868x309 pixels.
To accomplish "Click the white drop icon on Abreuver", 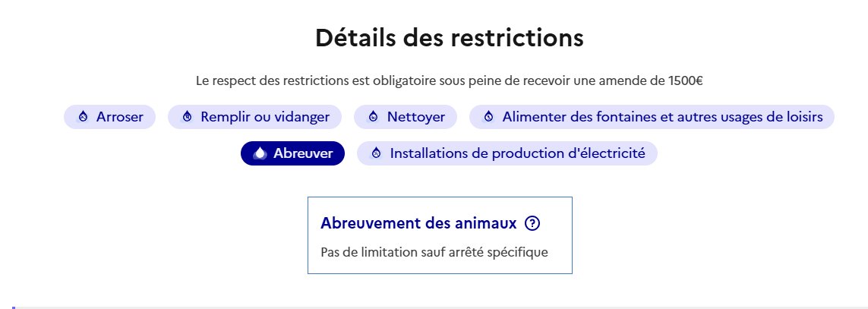I will point(260,153).
